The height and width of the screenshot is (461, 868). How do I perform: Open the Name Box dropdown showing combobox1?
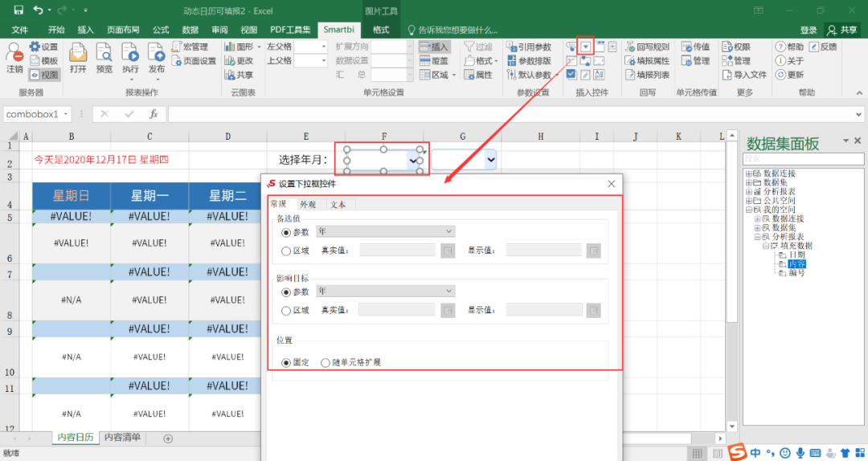point(66,114)
